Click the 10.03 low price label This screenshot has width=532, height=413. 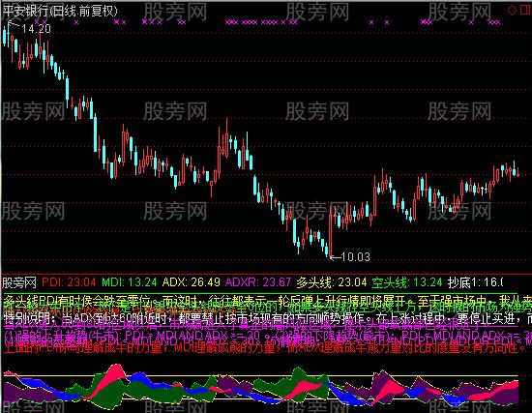coord(355,257)
